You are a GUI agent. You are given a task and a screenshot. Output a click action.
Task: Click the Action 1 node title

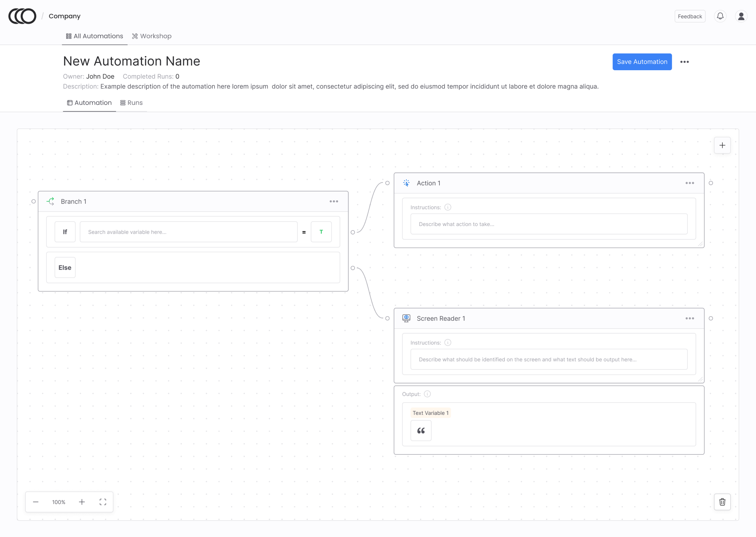428,183
